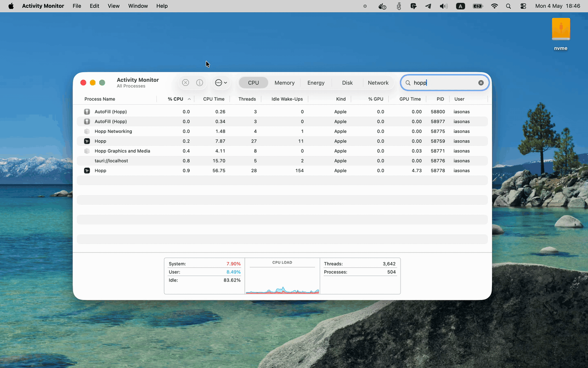Screen dimensions: 588x368
Task: Open Spotlight search from the menu bar
Action: coord(509,6)
